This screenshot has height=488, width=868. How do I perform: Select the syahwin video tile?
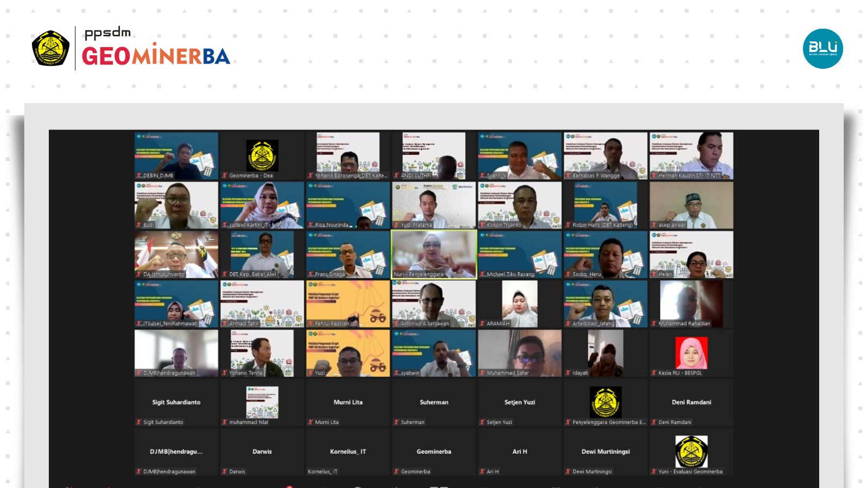point(434,353)
